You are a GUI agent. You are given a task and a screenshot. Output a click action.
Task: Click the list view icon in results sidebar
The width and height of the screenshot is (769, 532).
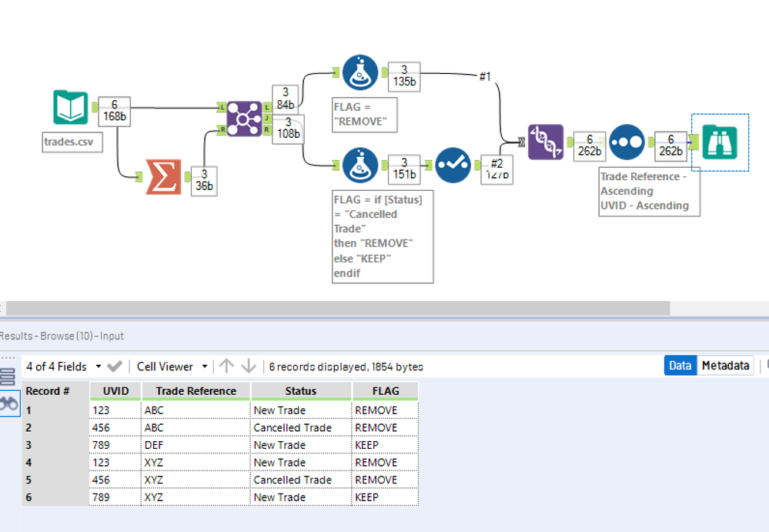pos(8,376)
